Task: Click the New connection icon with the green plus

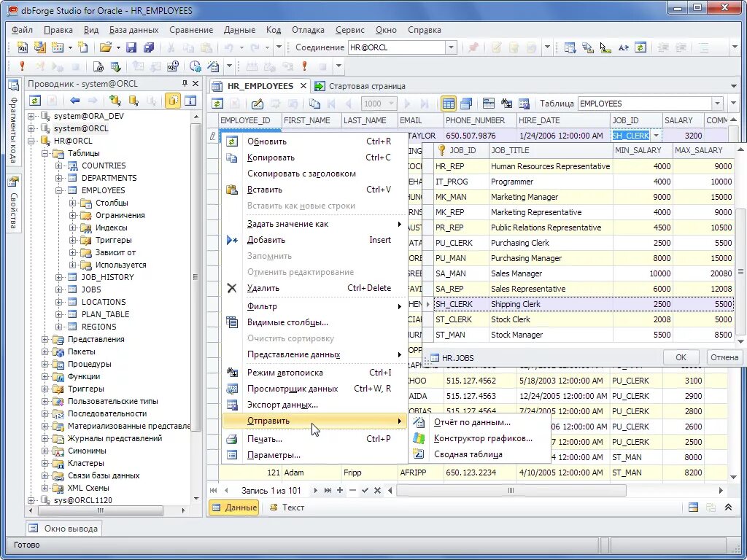Action: coord(115,101)
